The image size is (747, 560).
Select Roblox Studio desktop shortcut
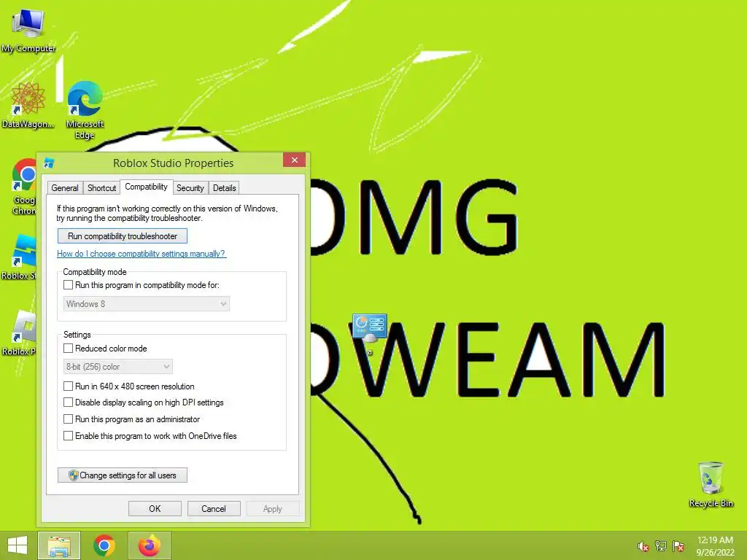coord(19,257)
